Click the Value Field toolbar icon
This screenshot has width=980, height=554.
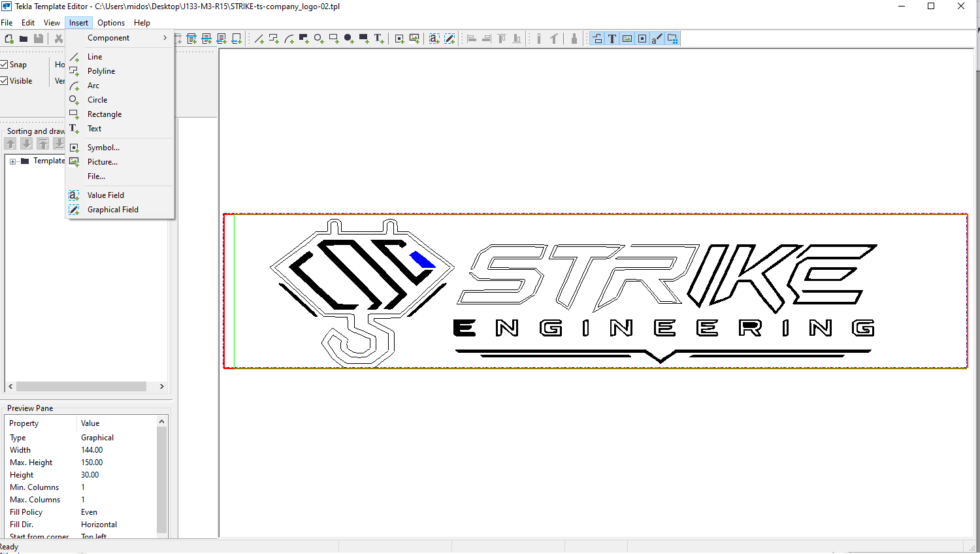(x=434, y=39)
